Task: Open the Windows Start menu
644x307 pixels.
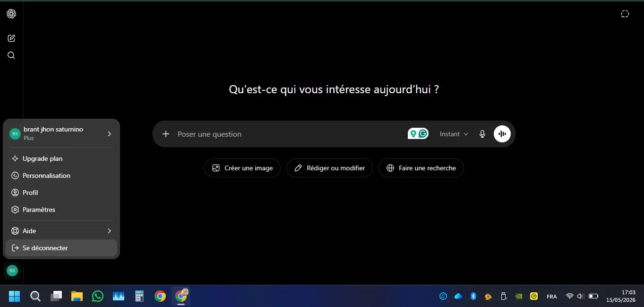Action: [14, 296]
